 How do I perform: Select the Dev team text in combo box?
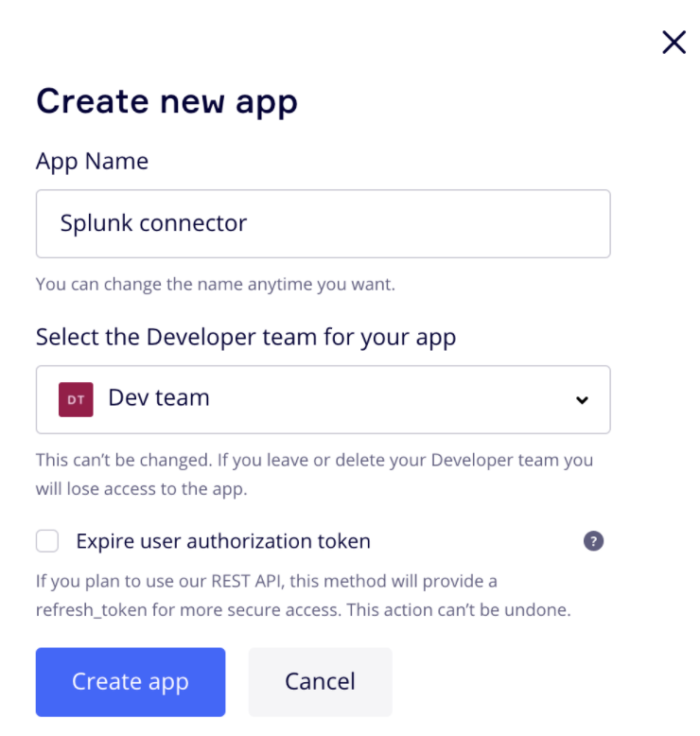[159, 397]
